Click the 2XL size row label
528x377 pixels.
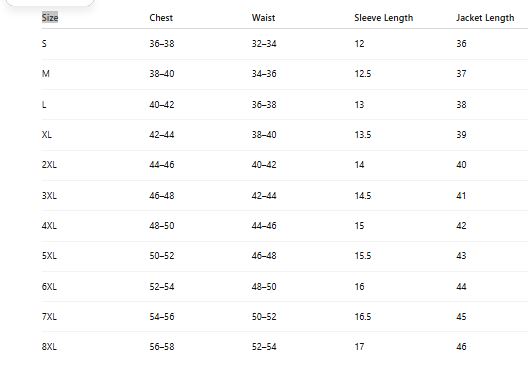click(49, 165)
